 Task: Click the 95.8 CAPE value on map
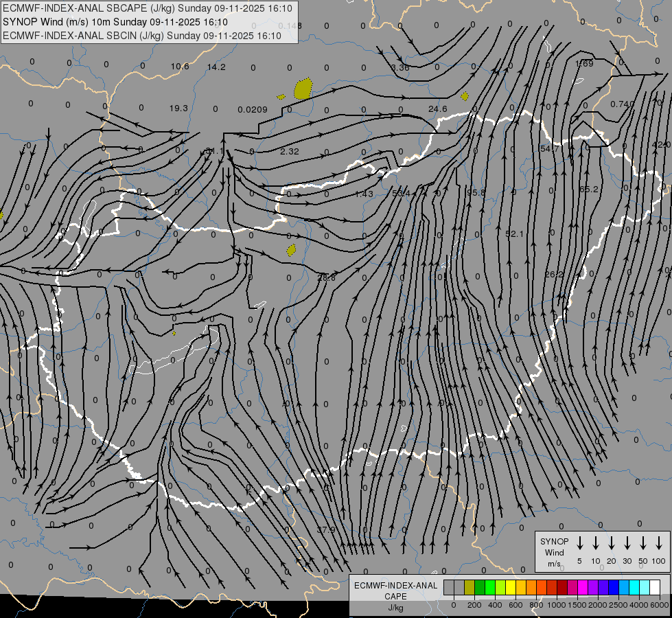coord(476,192)
